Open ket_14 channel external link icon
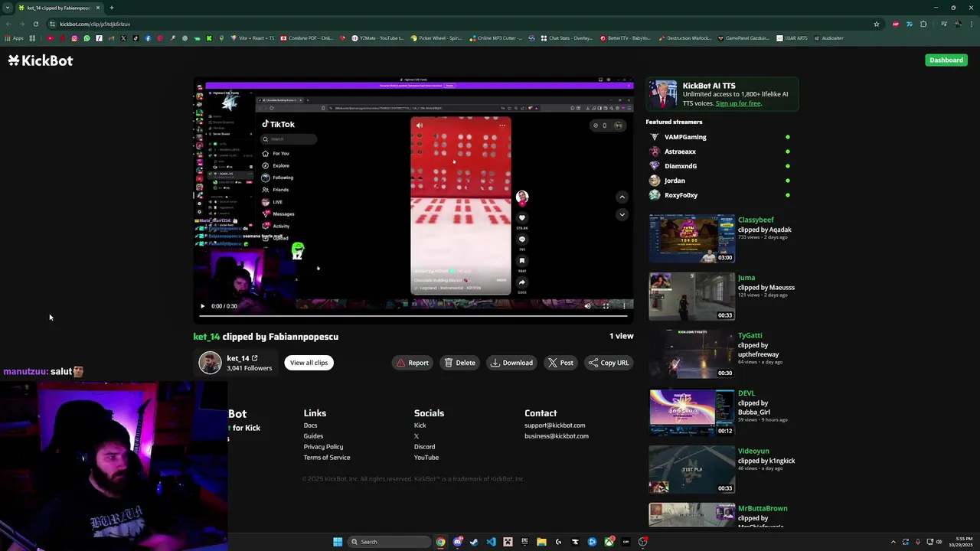 tap(254, 358)
